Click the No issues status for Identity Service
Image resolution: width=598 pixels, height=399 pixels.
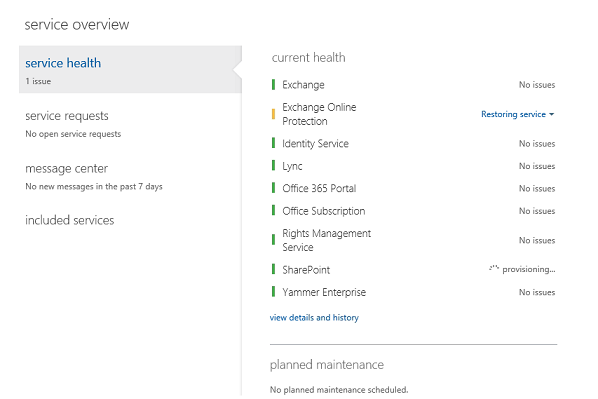[537, 144]
